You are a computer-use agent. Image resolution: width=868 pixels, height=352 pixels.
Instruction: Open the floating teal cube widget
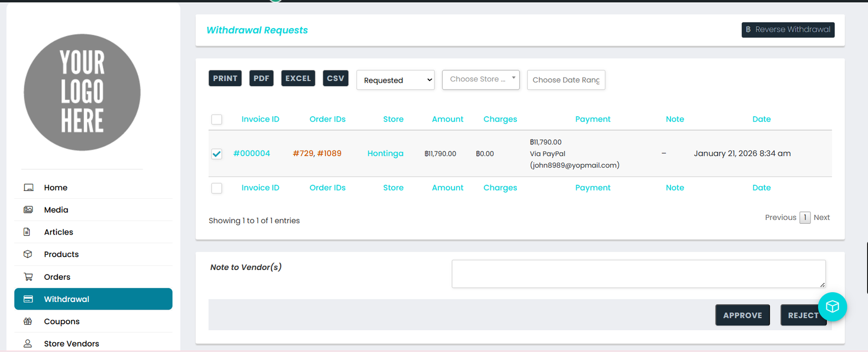[832, 307]
